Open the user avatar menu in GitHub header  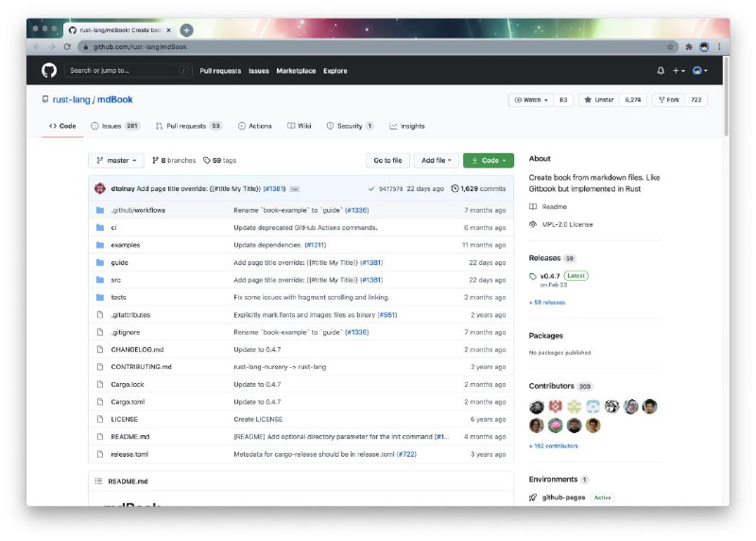[x=699, y=70]
